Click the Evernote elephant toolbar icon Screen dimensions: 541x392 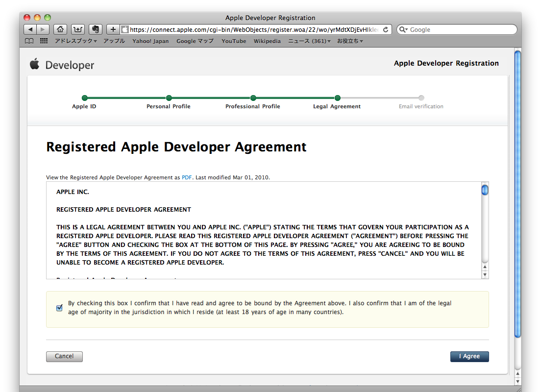96,29
